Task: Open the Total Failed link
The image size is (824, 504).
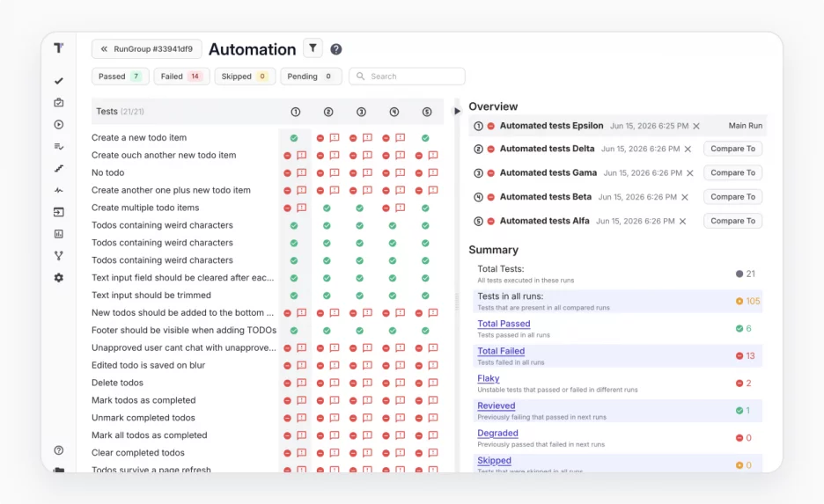Action: point(501,351)
